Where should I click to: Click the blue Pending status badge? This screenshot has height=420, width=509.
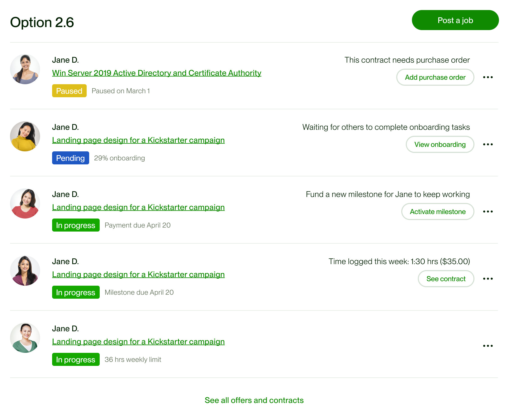pos(71,158)
